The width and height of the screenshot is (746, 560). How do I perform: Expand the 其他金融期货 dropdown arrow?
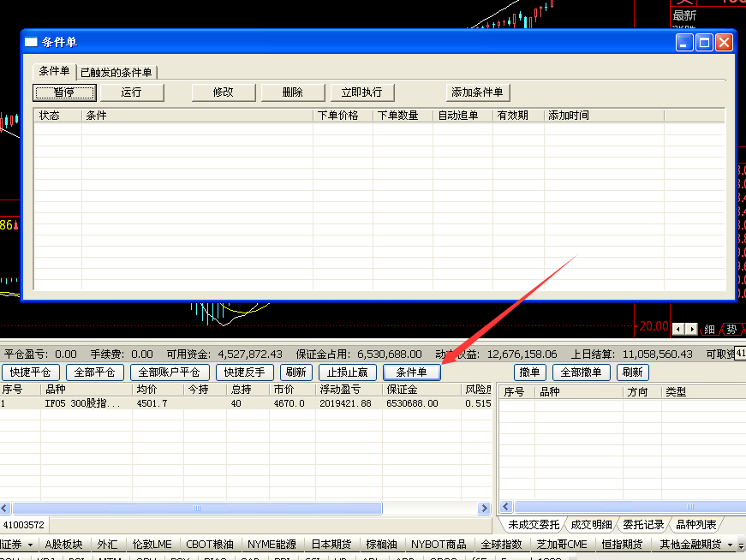point(730,545)
